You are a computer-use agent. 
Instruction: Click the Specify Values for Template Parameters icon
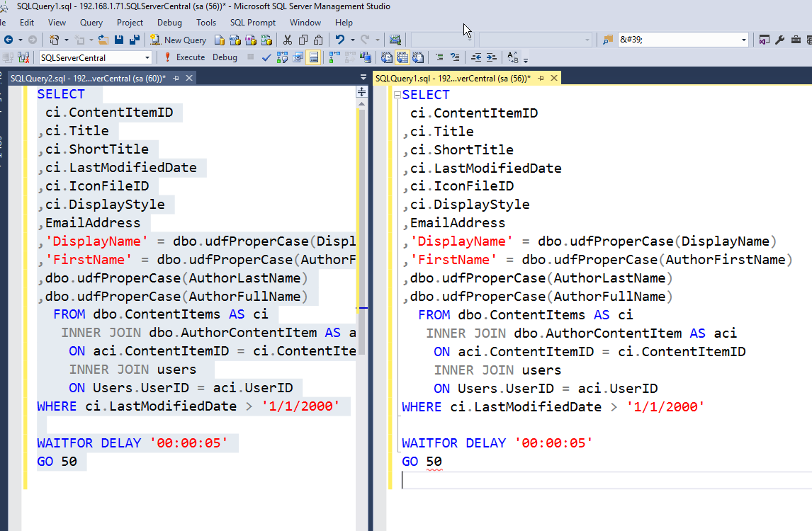513,57
